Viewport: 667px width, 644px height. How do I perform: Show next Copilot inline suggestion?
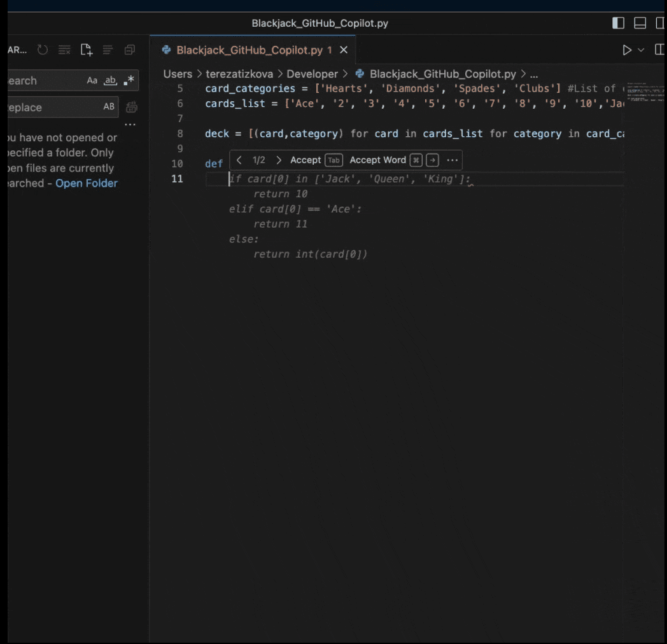click(x=279, y=160)
